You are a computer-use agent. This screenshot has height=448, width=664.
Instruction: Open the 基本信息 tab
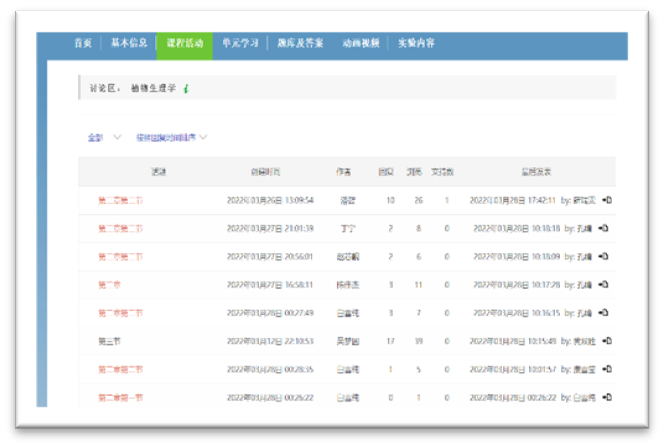(128, 43)
